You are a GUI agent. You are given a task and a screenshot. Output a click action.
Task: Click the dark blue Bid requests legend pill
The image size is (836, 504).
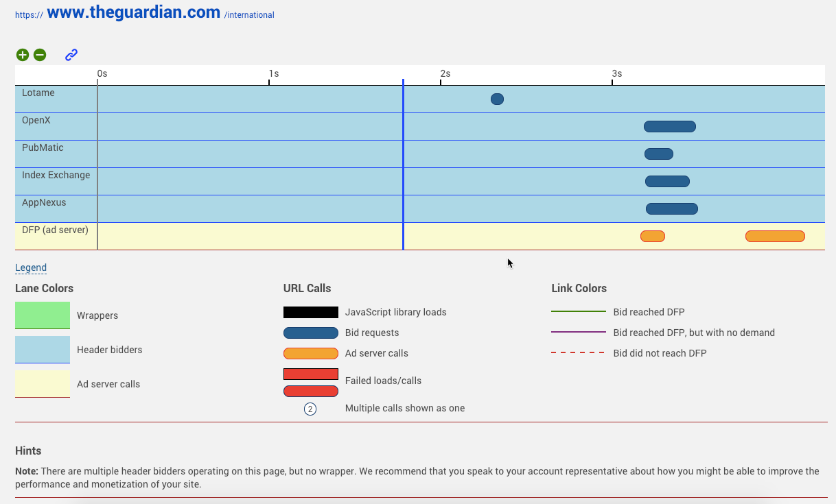[x=311, y=333]
